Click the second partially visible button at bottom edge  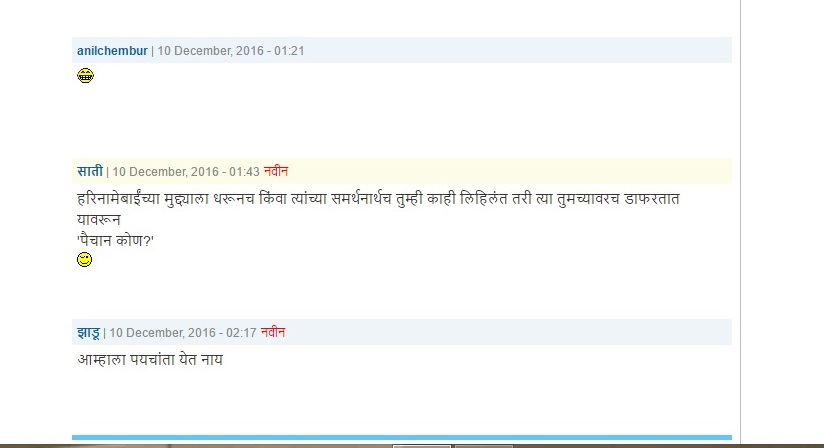point(483,446)
